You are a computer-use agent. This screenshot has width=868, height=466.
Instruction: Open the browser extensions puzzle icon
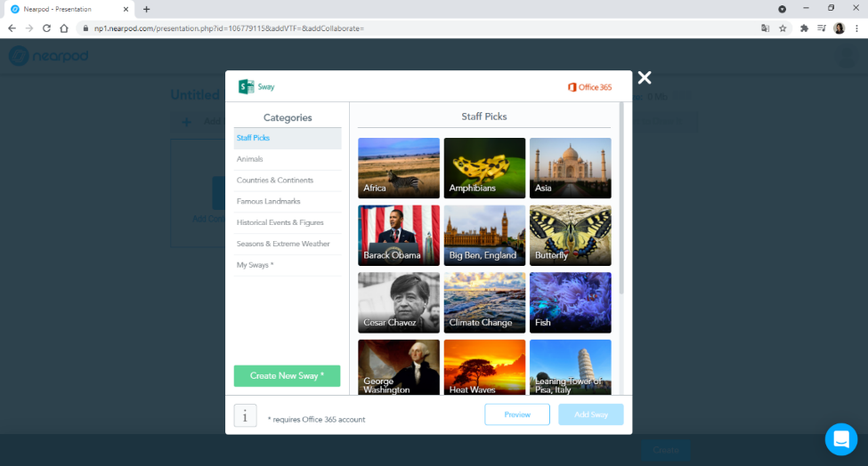[804, 28]
